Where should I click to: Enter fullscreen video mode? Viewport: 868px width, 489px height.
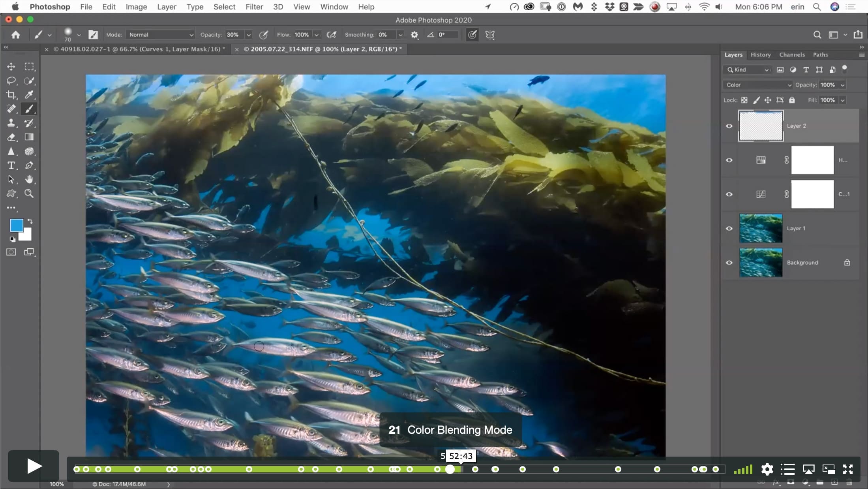(848, 469)
